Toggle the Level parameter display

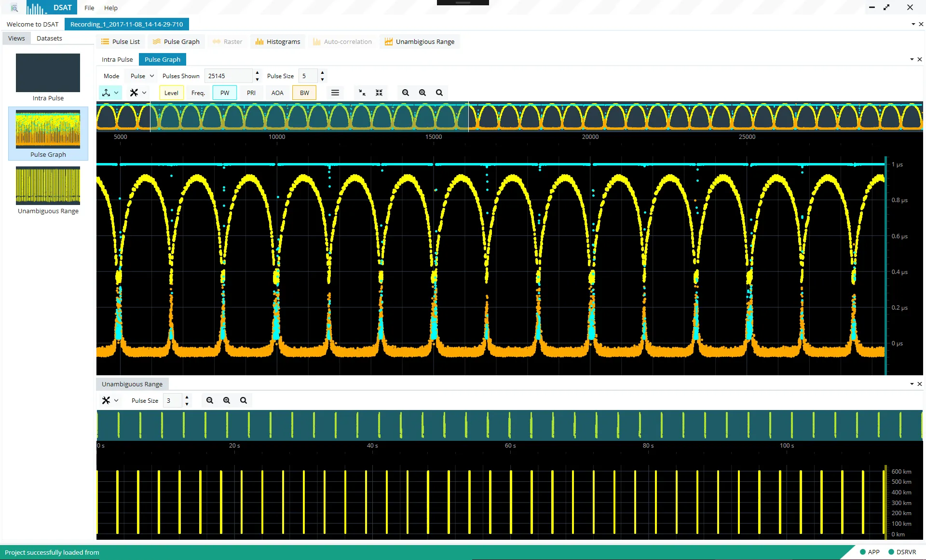[x=171, y=93]
